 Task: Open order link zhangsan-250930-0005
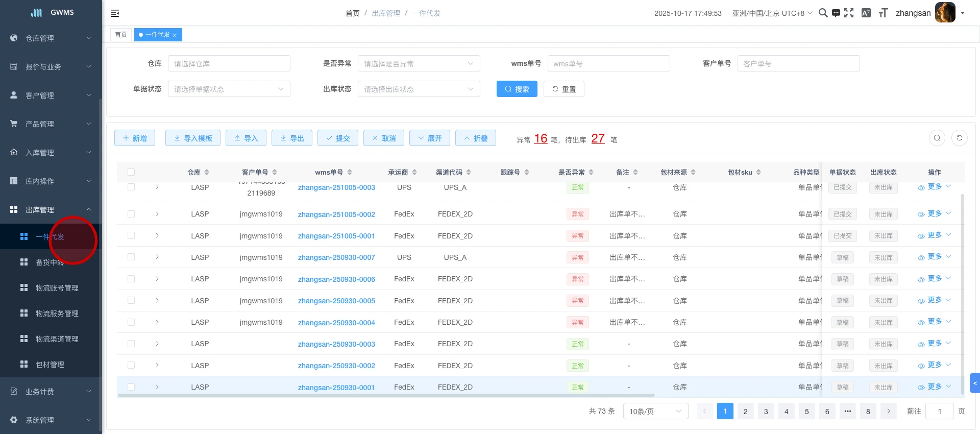coord(336,301)
